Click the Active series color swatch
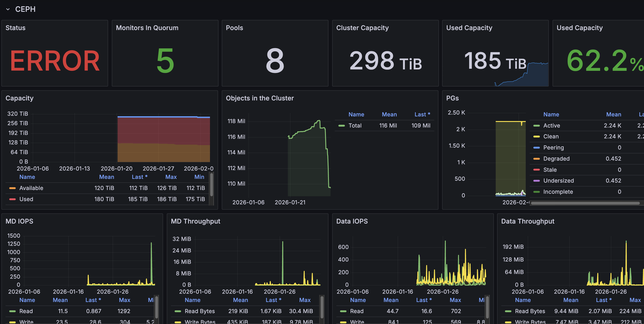Image resolution: width=644 pixels, height=324 pixels. pyautogui.click(x=536, y=125)
